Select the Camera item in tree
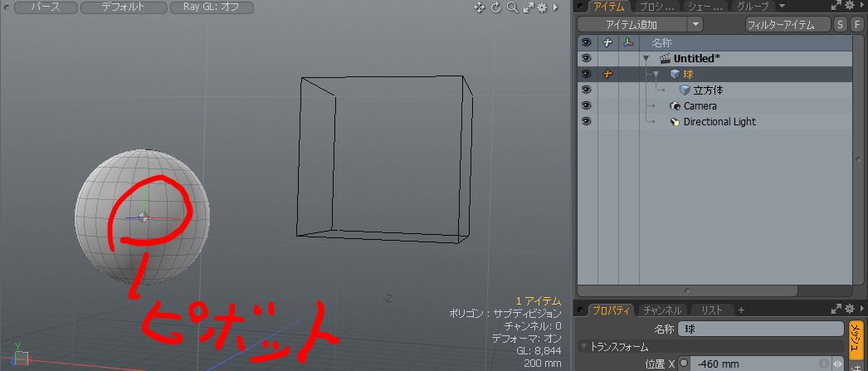Image resolution: width=868 pixels, height=371 pixels. [x=700, y=105]
